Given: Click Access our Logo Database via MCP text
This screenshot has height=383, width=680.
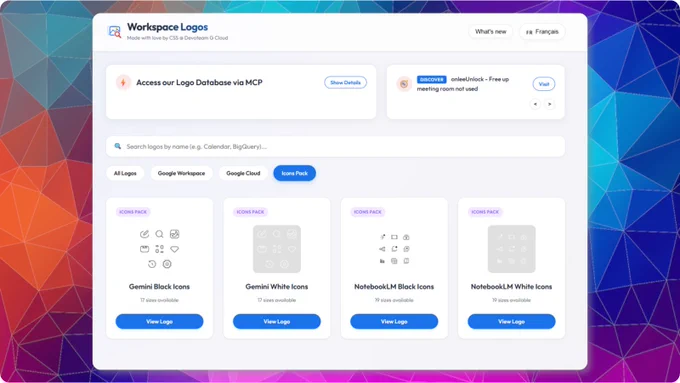Looking at the screenshot, I should pyautogui.click(x=199, y=82).
